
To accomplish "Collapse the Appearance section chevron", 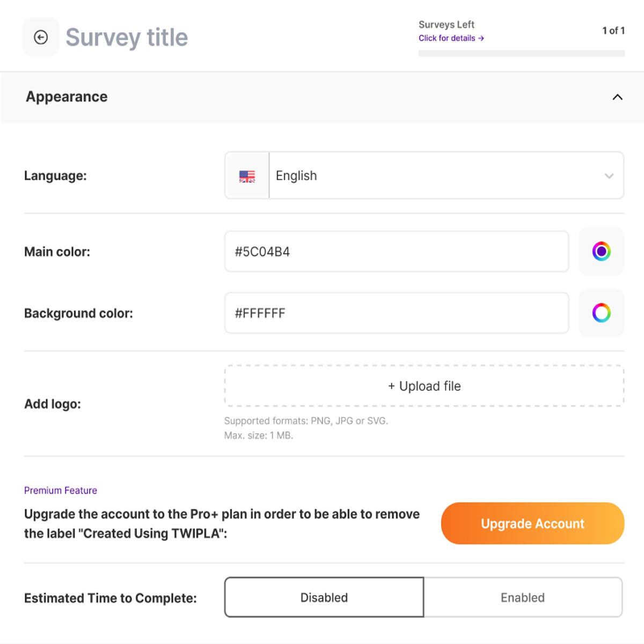I will (x=618, y=97).
